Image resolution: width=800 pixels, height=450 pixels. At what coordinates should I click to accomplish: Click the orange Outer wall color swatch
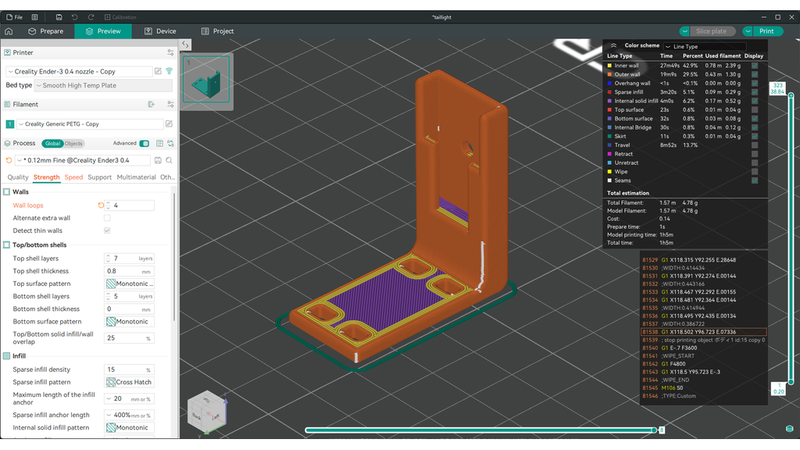tap(610, 74)
